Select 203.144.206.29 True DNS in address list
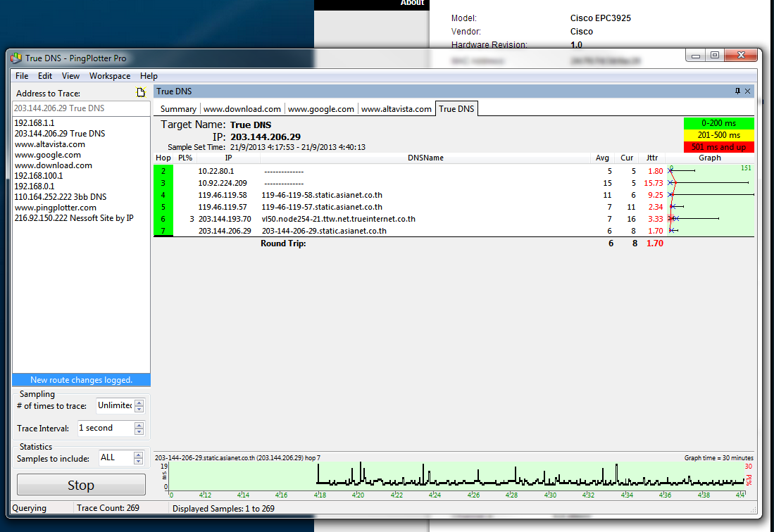 (x=60, y=134)
